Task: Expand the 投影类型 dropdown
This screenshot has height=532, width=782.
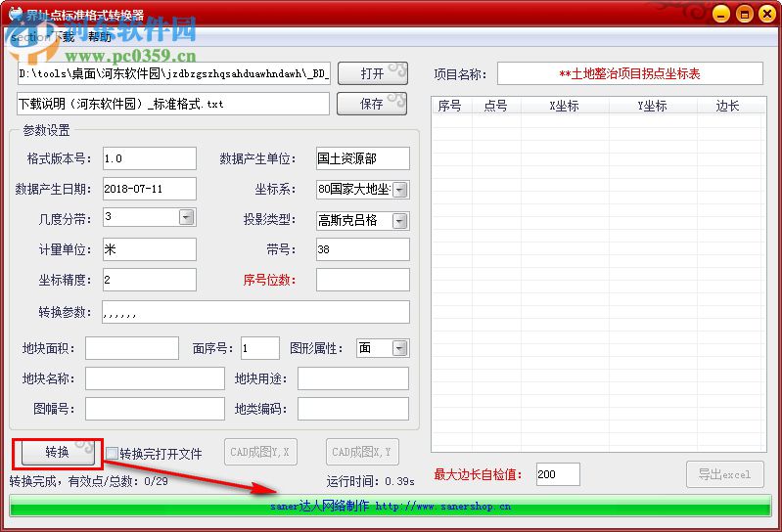Action: (x=400, y=221)
